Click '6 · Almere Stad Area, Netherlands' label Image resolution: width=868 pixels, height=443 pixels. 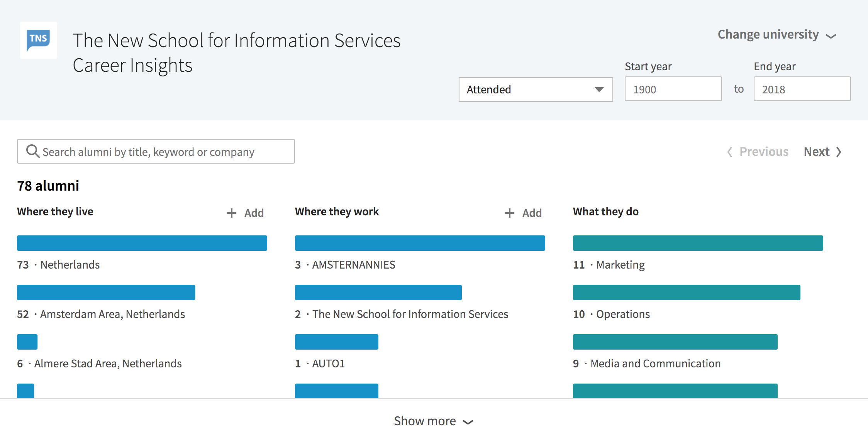[99, 364]
